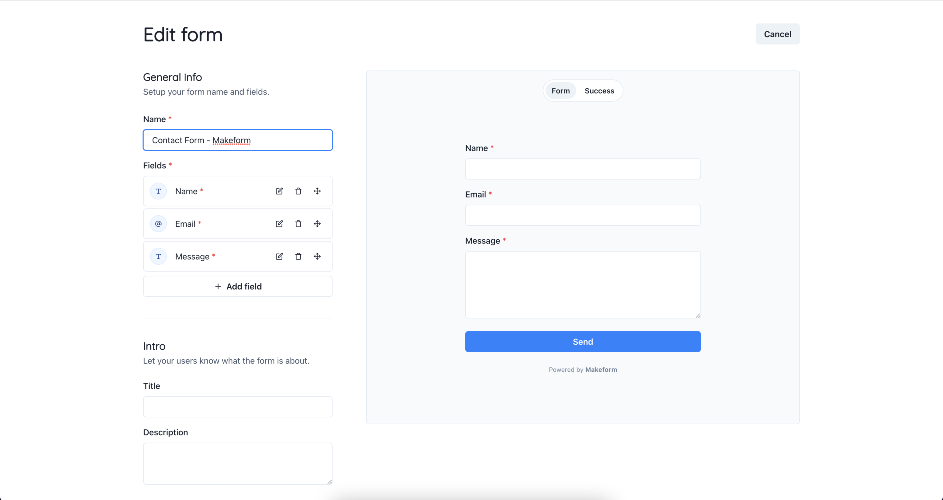This screenshot has height=500, width=943.
Task: Click the 'General Info' section heading
Action: [173, 77]
